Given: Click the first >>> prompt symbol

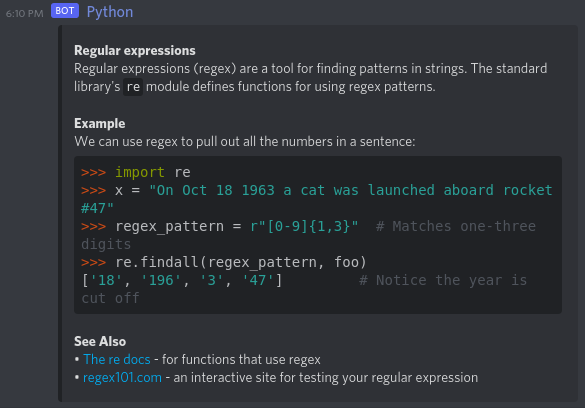Looking at the screenshot, I should point(93,172).
